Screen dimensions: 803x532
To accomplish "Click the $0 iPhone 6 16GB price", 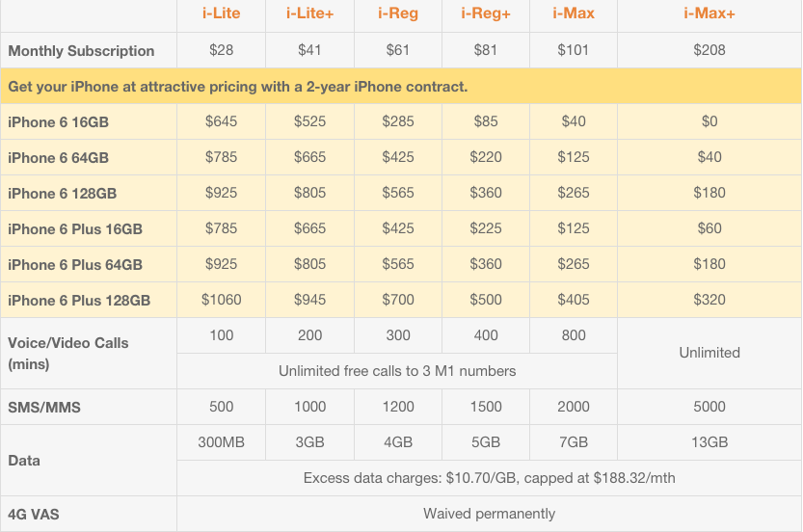I will (709, 121).
